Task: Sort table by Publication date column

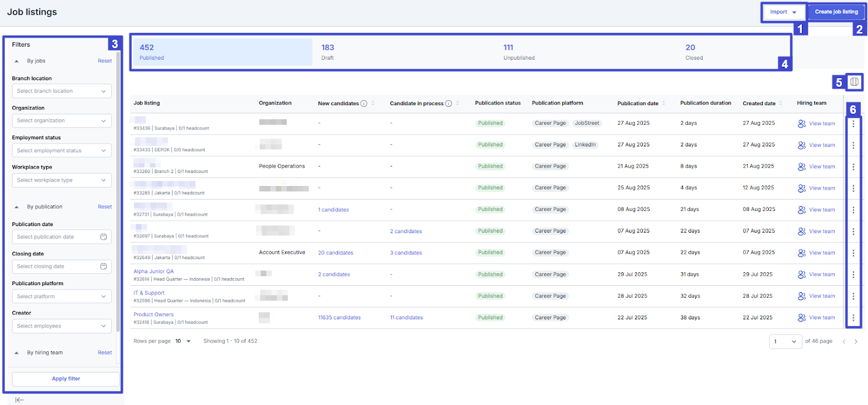Action: click(663, 104)
